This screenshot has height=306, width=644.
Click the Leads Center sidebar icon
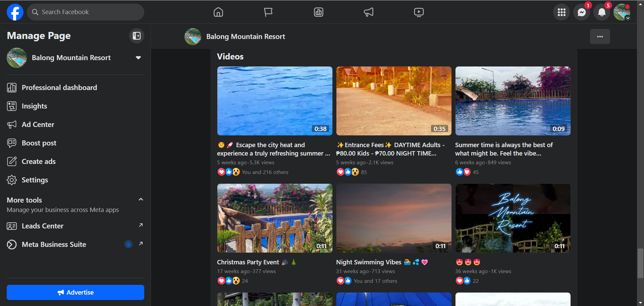click(x=12, y=226)
